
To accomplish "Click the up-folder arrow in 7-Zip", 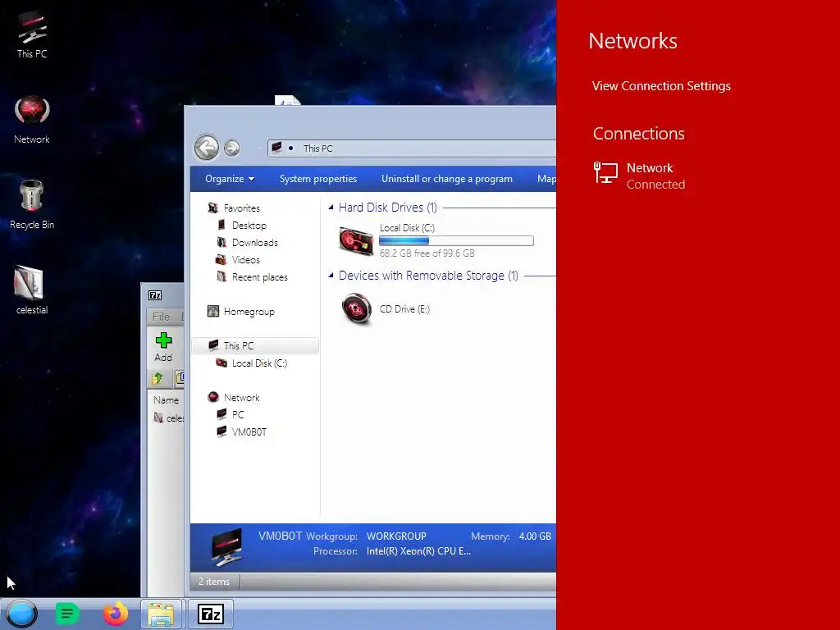I will point(157,378).
